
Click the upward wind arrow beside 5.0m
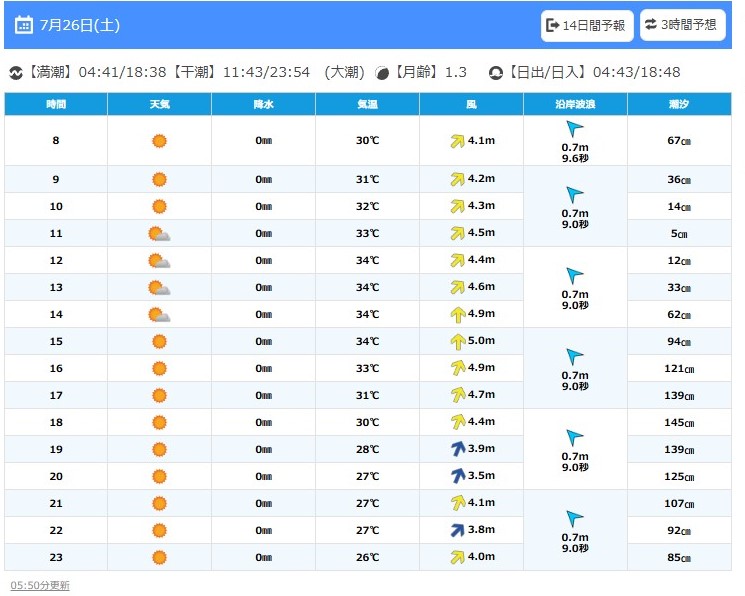pyautogui.click(x=458, y=342)
